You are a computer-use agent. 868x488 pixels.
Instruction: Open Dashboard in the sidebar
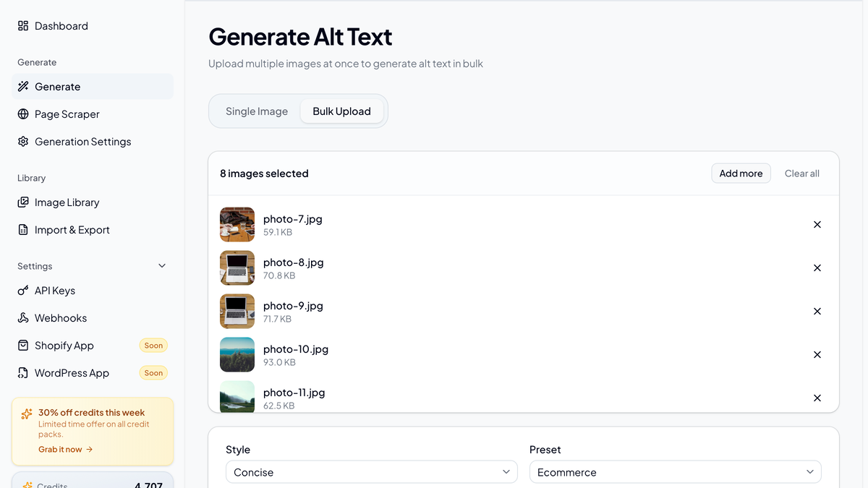pyautogui.click(x=93, y=26)
